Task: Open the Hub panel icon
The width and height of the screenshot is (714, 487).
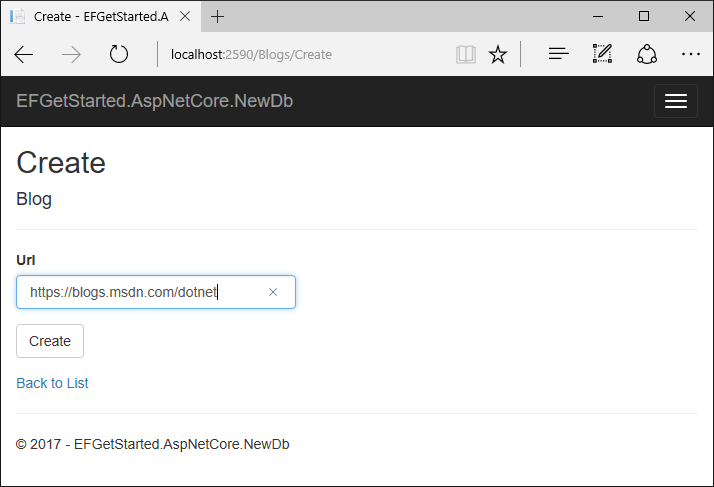Action: coord(558,55)
